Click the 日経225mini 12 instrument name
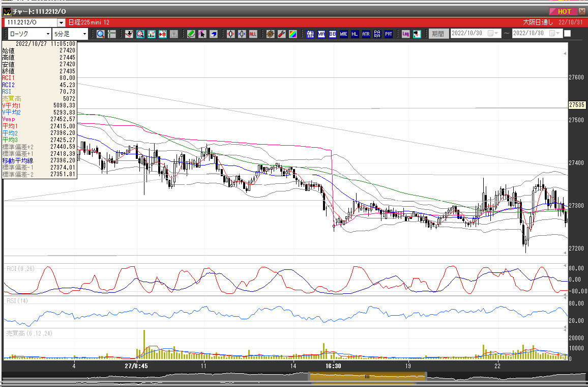Screen dimensions: 588x387 coord(89,22)
